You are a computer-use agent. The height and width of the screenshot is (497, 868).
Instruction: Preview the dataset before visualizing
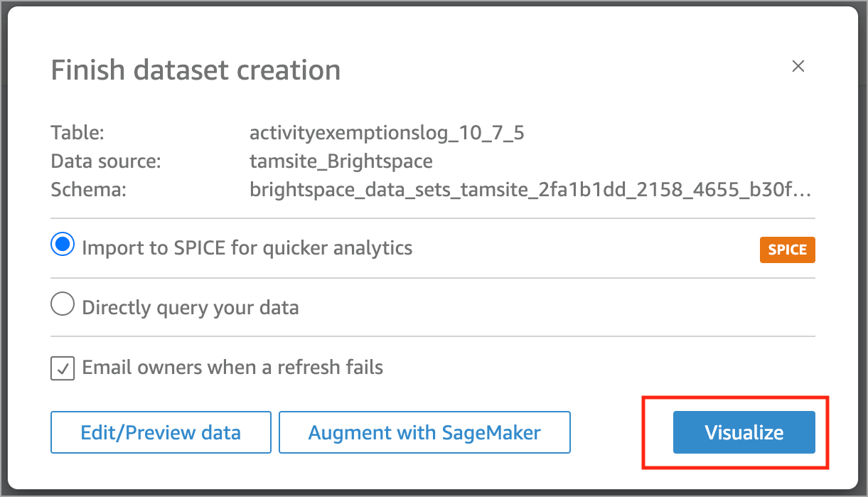point(160,432)
